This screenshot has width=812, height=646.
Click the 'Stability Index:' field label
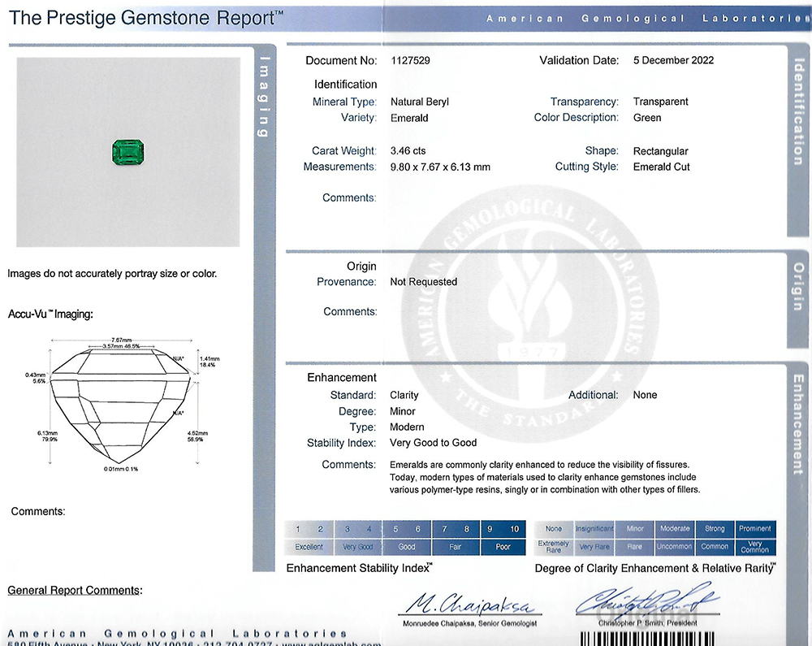click(x=341, y=443)
